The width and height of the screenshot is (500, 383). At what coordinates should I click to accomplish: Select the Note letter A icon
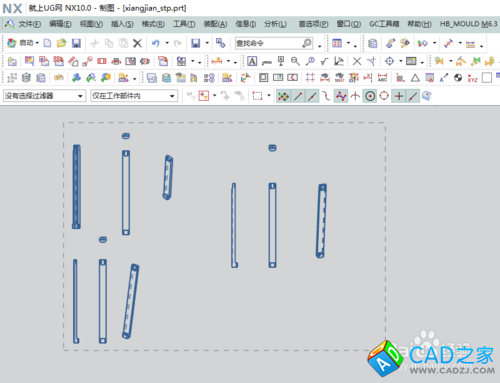click(x=252, y=61)
